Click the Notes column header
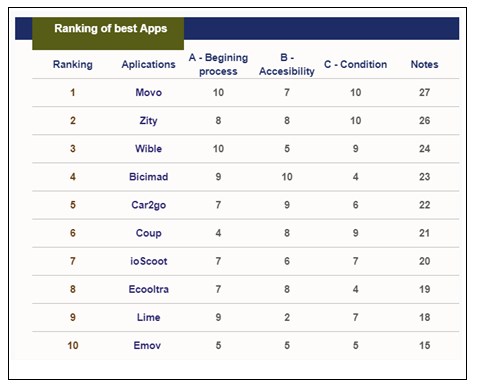The image size is (477, 387). (424, 64)
